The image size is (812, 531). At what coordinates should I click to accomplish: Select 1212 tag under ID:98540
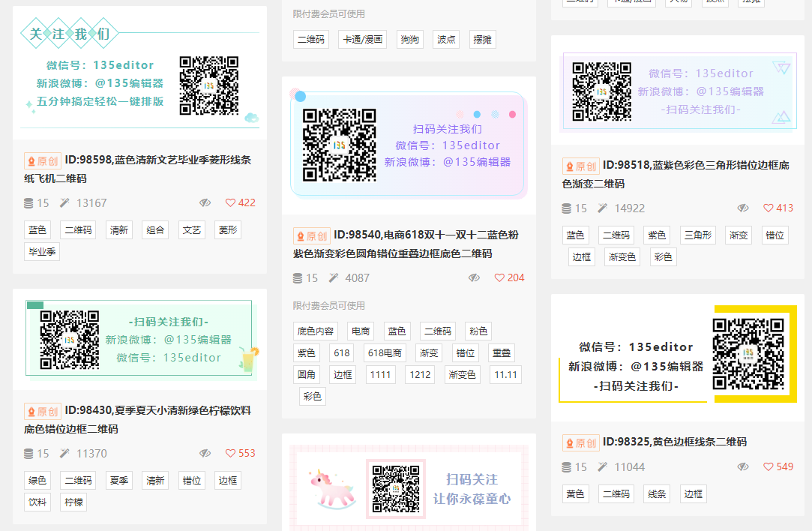click(x=420, y=374)
